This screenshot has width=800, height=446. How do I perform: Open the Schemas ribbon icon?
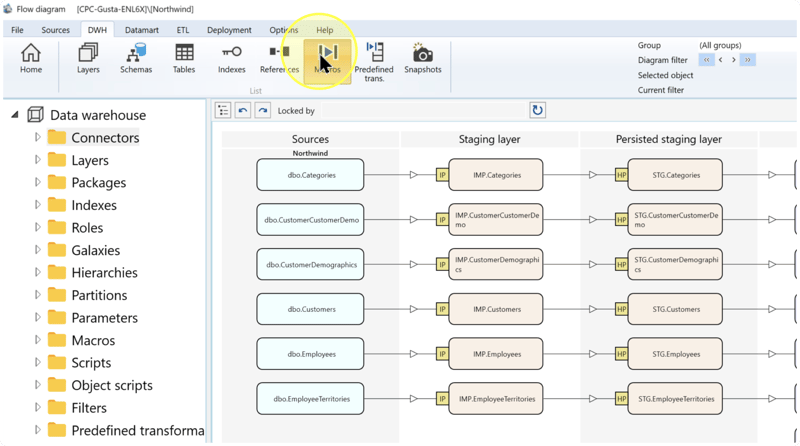click(x=136, y=59)
